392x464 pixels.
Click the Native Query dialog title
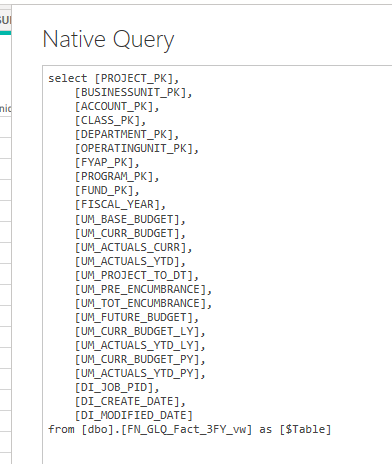(108, 40)
